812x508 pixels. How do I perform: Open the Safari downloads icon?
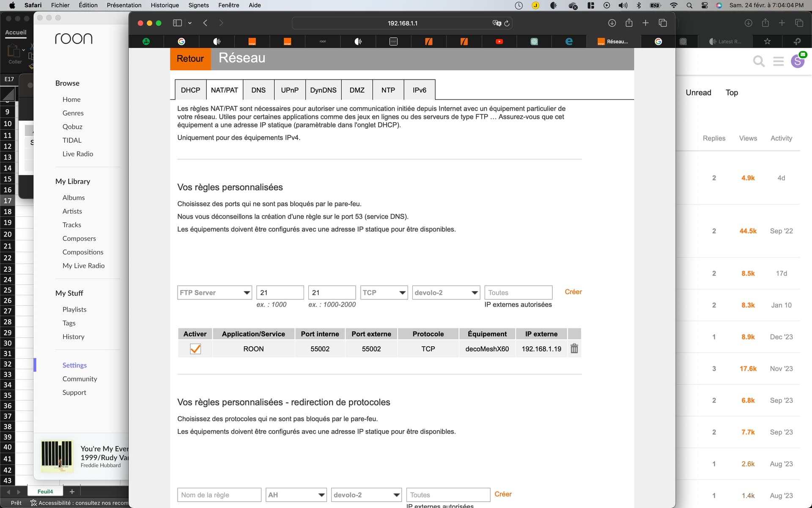pos(612,23)
